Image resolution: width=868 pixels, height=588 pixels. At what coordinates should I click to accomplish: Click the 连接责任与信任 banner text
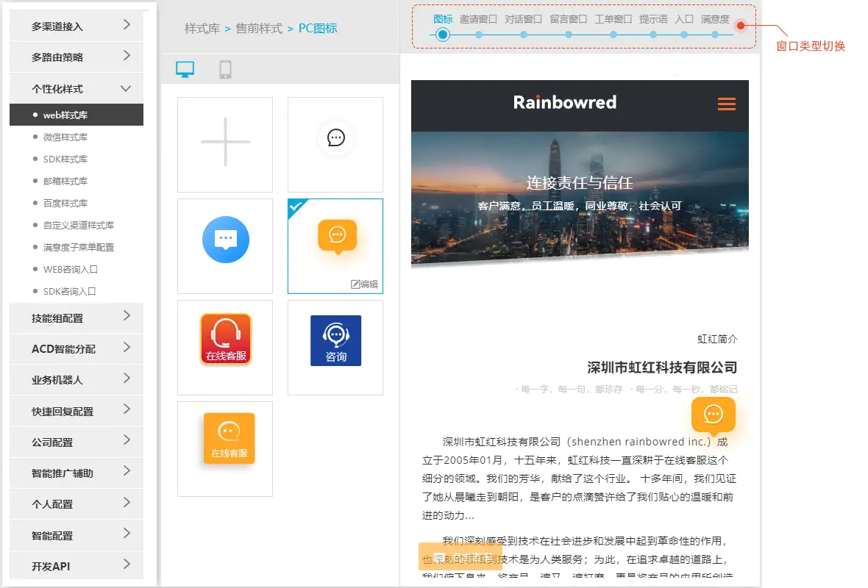[579, 183]
